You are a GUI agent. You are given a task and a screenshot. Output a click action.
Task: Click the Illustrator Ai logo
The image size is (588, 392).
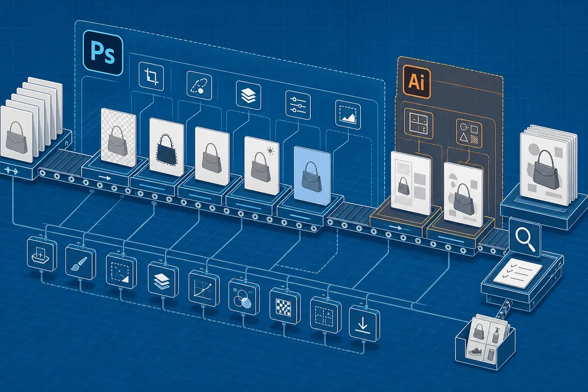[x=416, y=82]
